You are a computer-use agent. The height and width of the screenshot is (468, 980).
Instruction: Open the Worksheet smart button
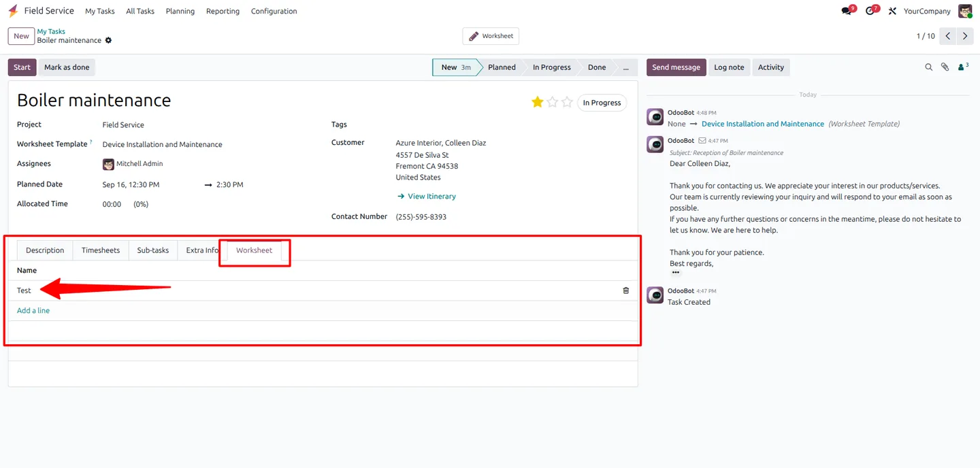tap(491, 36)
